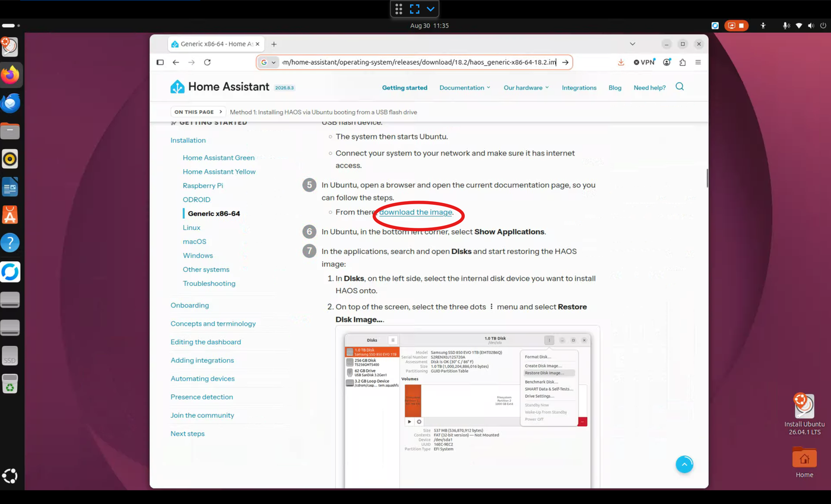The image size is (831, 504).
Task: Open the VPN button in the toolbar
Action: [643, 62]
